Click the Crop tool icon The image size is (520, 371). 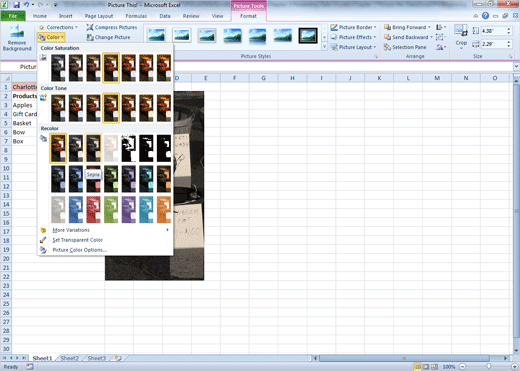461,31
